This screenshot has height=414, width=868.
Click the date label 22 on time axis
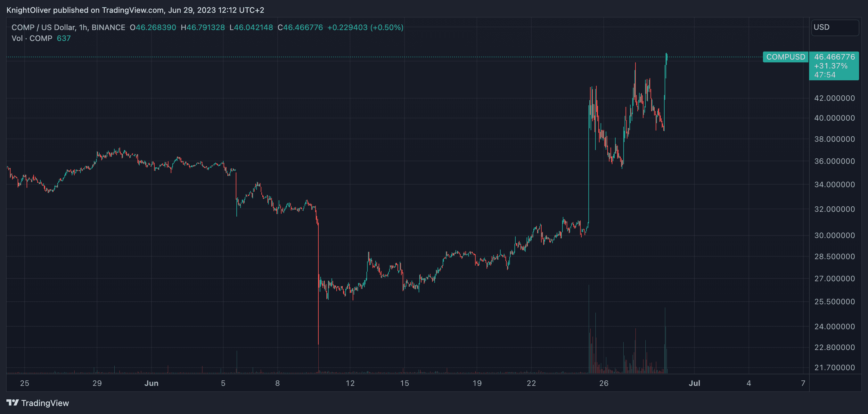point(531,383)
